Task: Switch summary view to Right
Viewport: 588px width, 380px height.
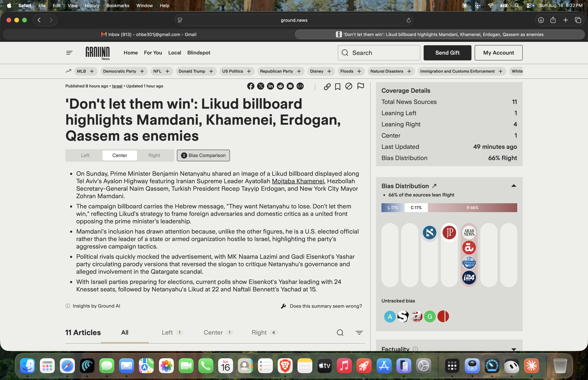Action: tap(154, 155)
